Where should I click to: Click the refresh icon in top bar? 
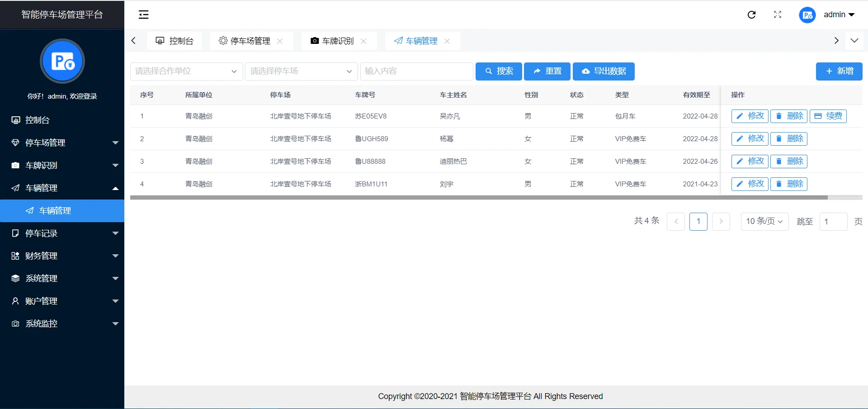point(751,15)
